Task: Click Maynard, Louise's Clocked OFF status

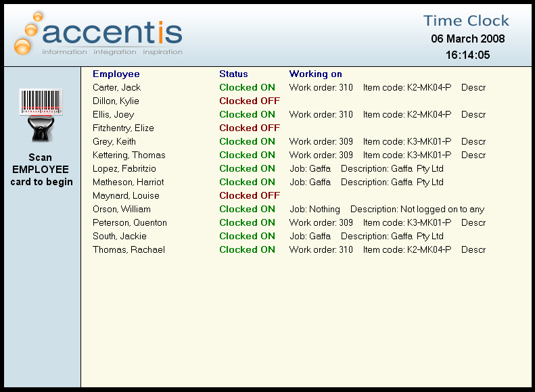Action: coord(249,195)
